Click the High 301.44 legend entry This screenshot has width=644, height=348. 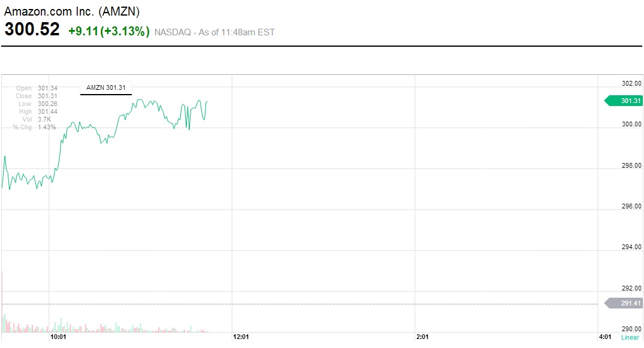click(x=37, y=111)
